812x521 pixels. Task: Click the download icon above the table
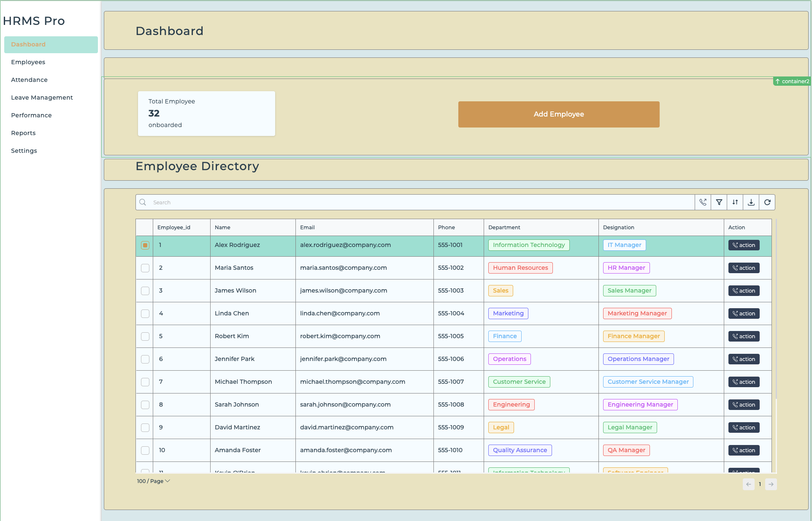point(751,202)
